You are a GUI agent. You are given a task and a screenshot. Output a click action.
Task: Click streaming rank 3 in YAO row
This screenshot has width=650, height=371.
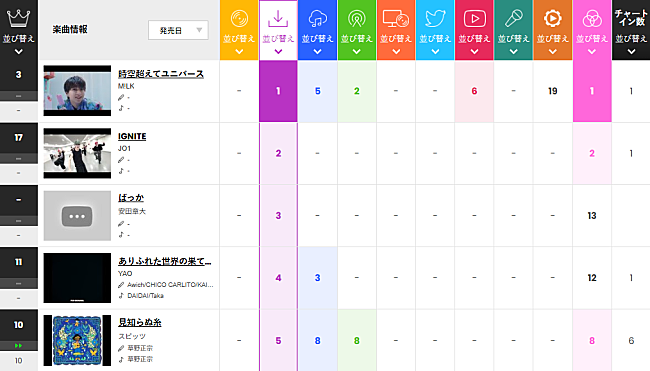[x=318, y=278]
